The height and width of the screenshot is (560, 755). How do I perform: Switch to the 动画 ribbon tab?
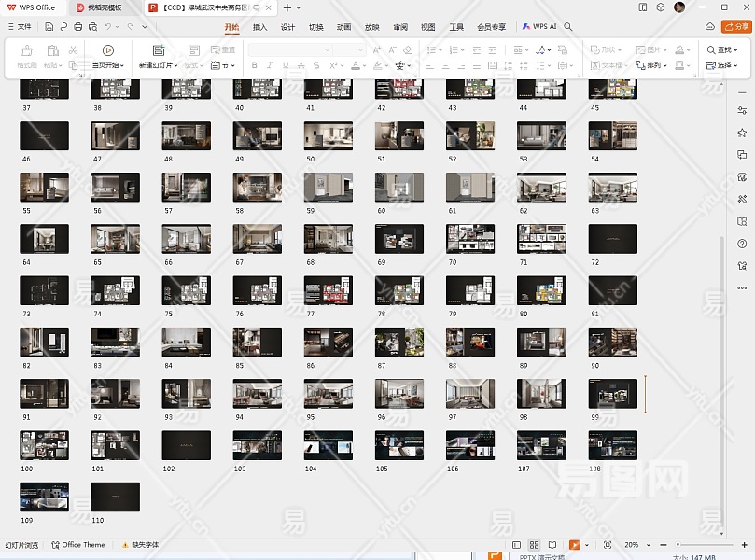tap(343, 27)
